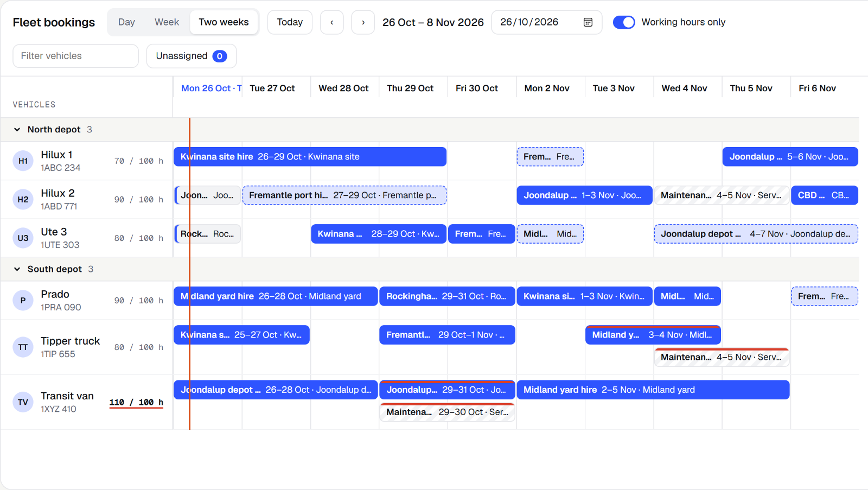Open Tipper truck Maintenance 4–5 Nov block

tap(722, 357)
